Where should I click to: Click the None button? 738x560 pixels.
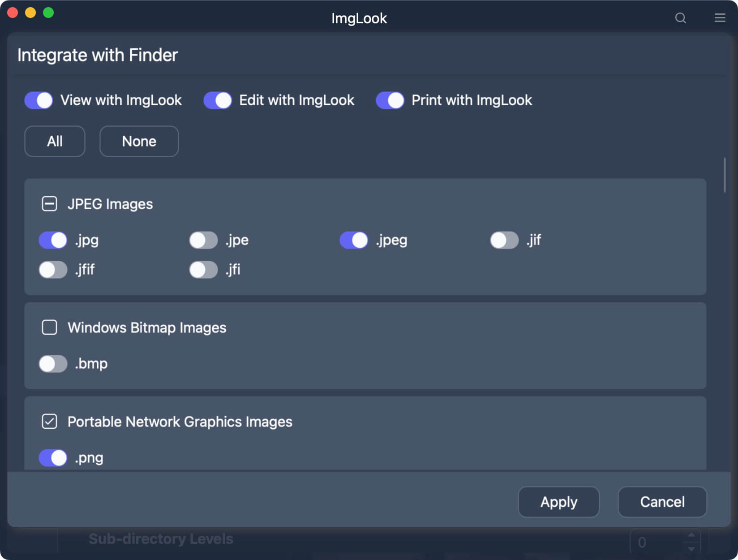139,141
